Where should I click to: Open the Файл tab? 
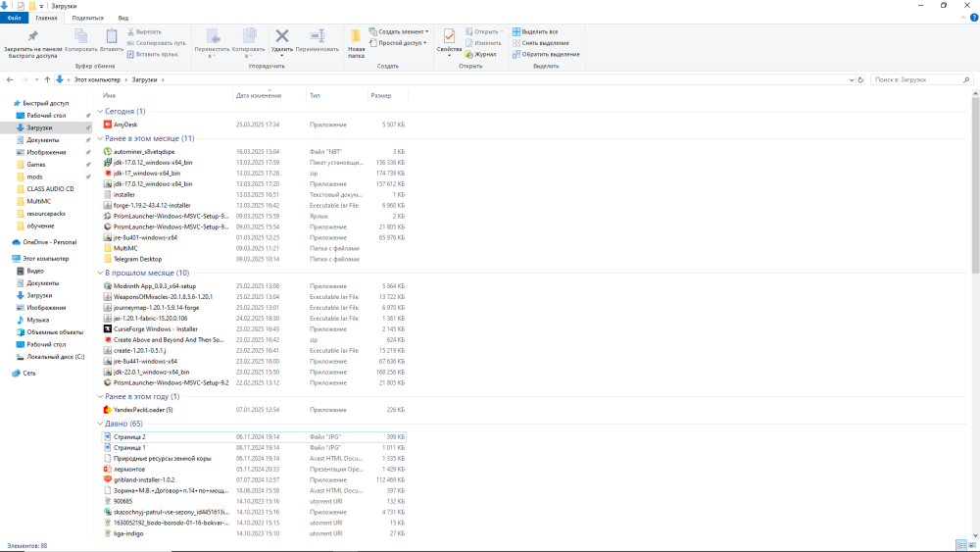[14, 18]
